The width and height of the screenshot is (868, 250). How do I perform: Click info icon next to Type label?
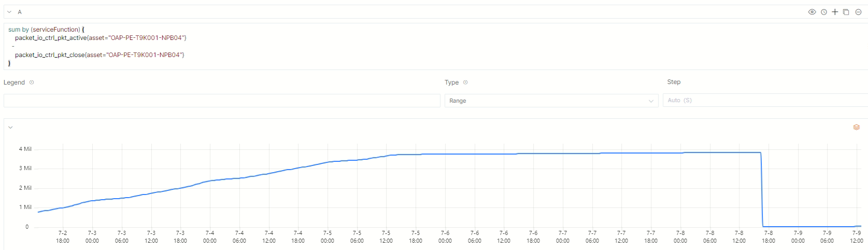[x=465, y=82]
